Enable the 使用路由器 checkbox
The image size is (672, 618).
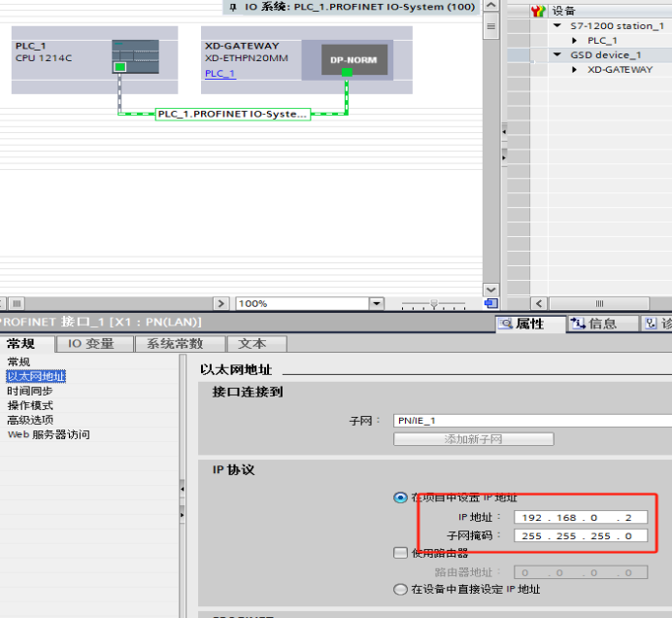coord(400,553)
